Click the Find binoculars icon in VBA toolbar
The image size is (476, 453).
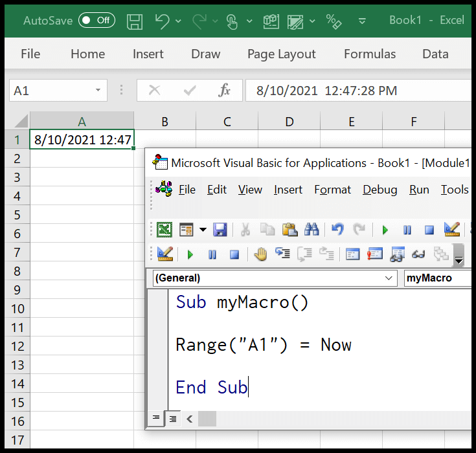tap(312, 230)
